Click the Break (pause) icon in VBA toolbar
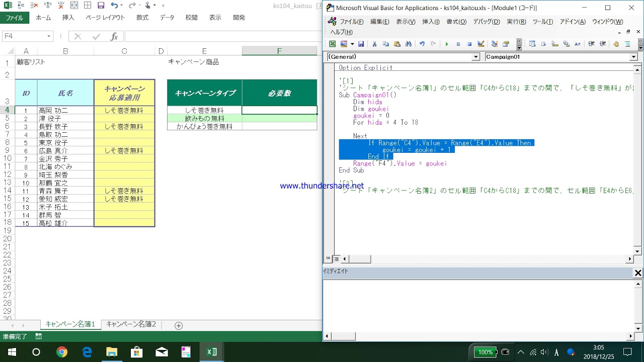This screenshot has width=644, height=362. 458,44
